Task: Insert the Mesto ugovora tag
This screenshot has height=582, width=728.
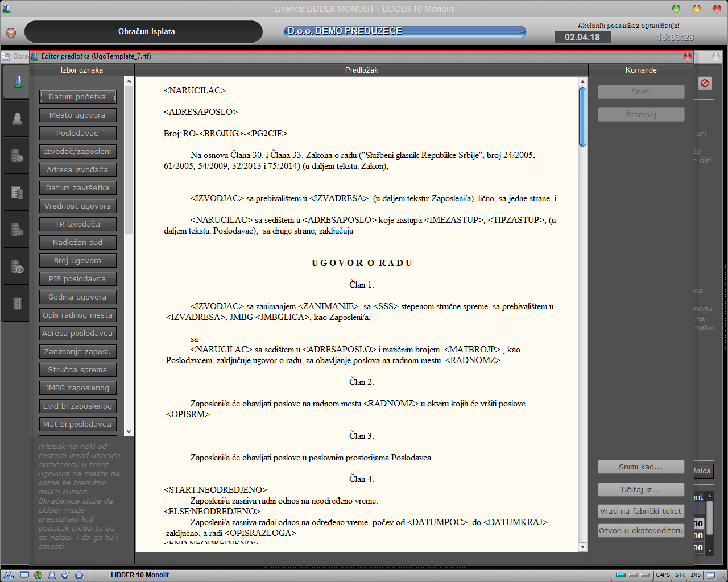Action: pos(77,115)
